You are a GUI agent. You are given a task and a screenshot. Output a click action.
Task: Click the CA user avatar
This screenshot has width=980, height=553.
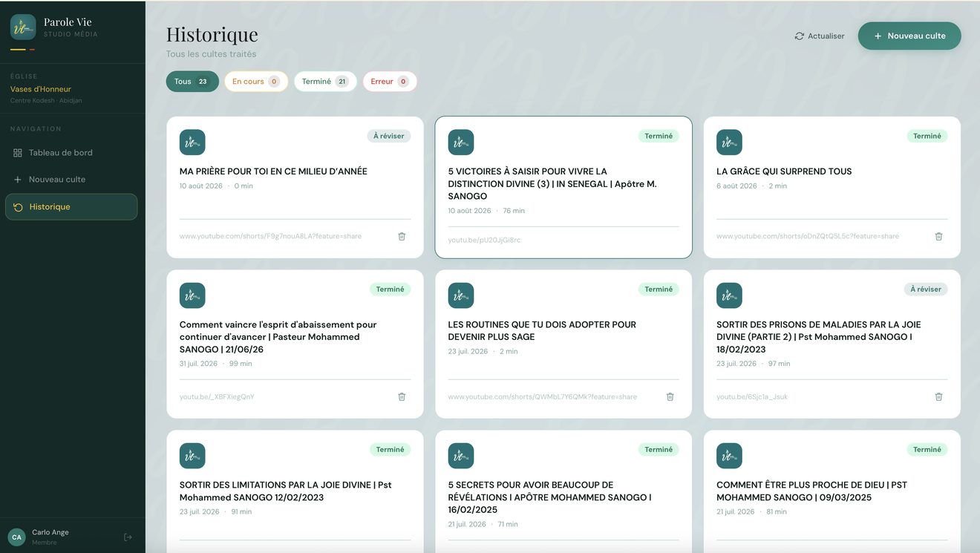pyautogui.click(x=16, y=537)
